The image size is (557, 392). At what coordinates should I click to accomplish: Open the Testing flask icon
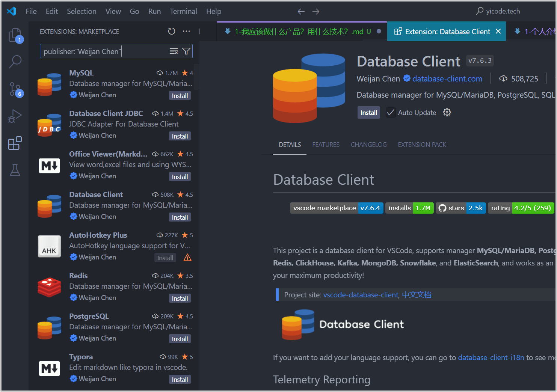coord(15,170)
